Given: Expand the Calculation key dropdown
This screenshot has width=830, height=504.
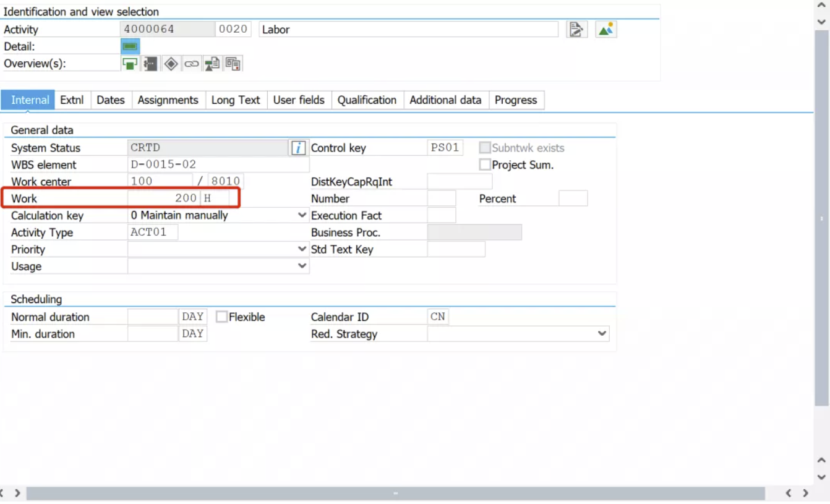Looking at the screenshot, I should tap(302, 215).
